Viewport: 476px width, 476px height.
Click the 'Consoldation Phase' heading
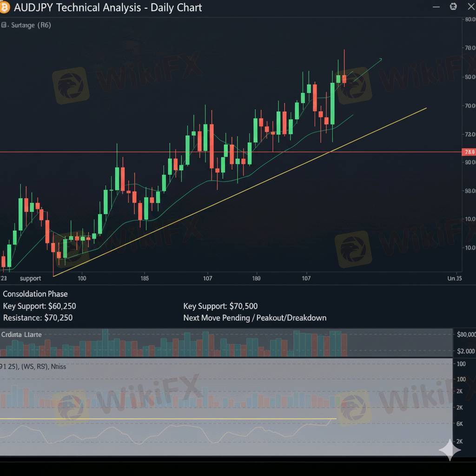(x=35, y=294)
